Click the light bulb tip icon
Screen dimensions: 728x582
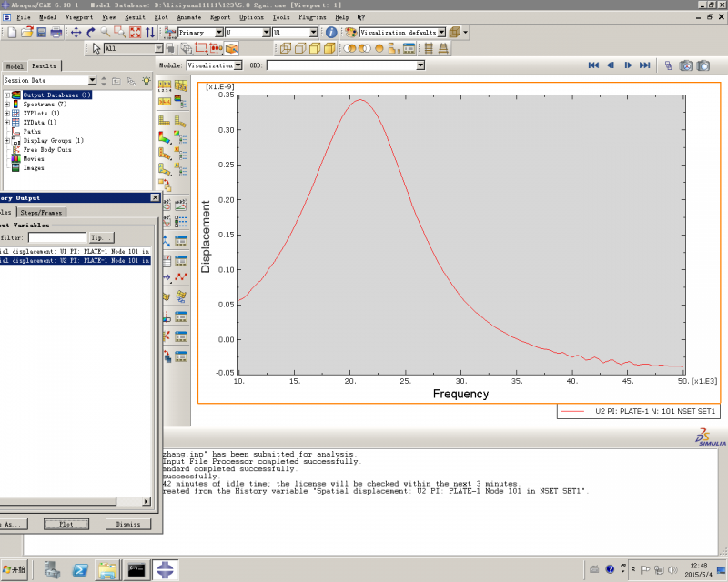click(145, 81)
